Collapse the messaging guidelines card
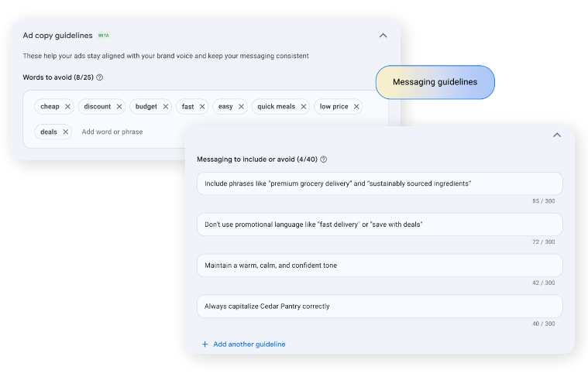 pos(557,135)
